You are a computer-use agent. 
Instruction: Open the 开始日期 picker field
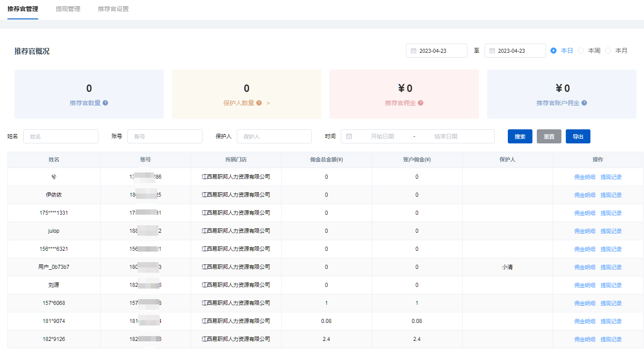click(x=382, y=136)
